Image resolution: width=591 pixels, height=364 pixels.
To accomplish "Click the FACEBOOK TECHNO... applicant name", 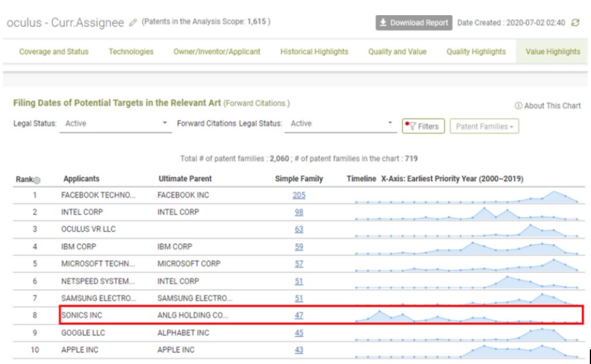I will [x=98, y=195].
